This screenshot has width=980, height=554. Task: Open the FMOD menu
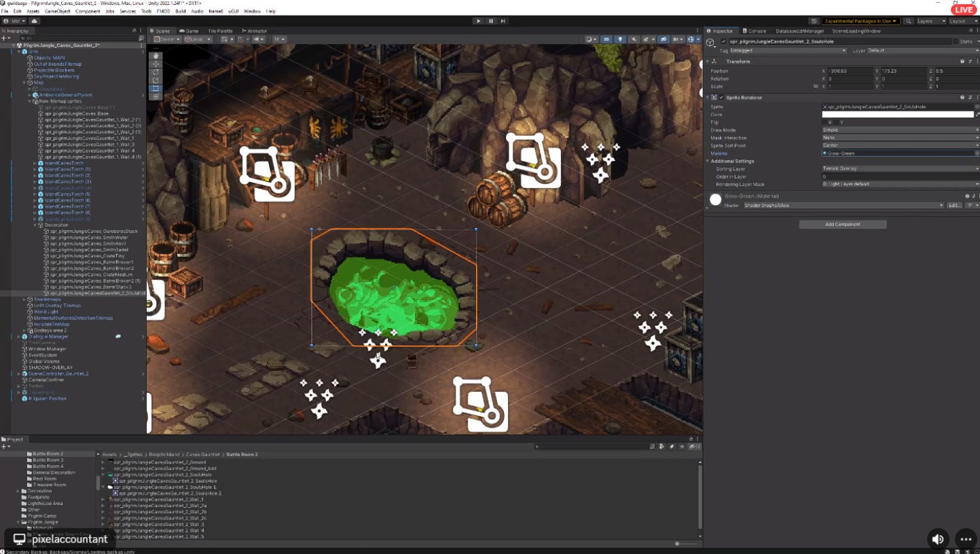pyautogui.click(x=164, y=12)
